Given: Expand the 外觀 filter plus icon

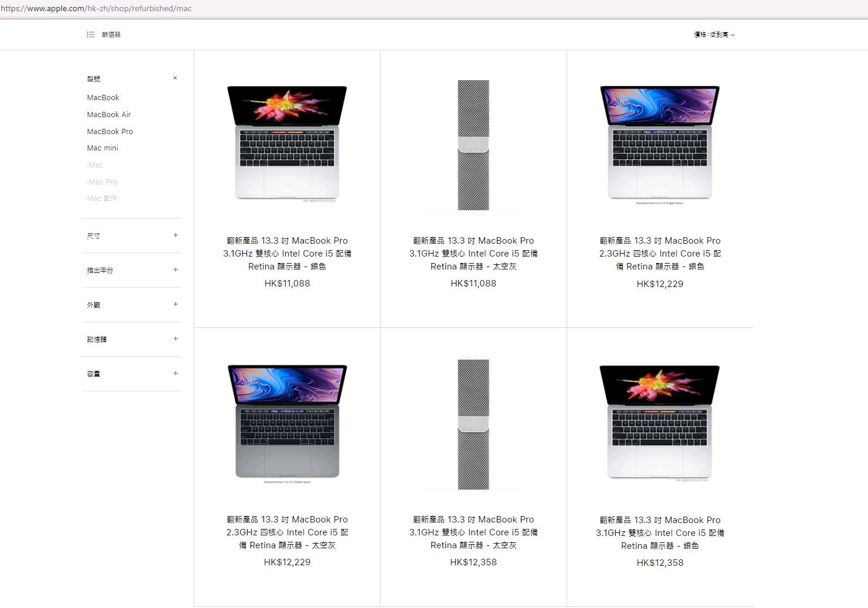Looking at the screenshot, I should click(176, 304).
